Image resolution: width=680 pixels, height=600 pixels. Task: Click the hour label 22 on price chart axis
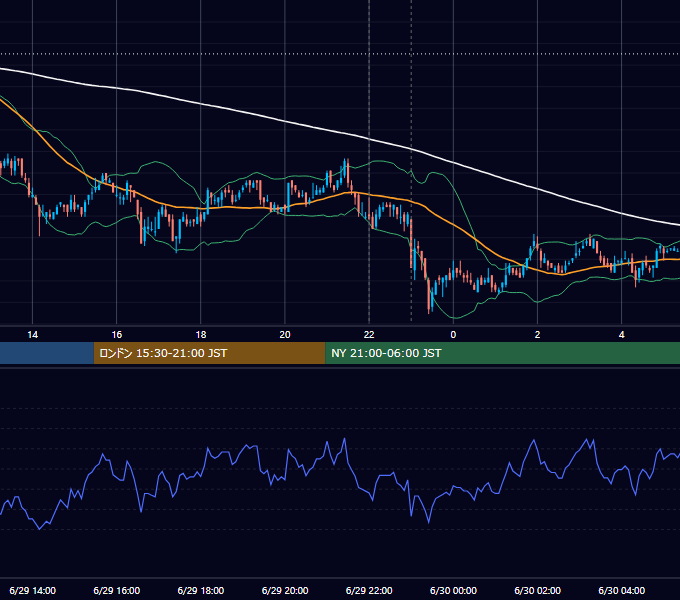[x=369, y=335]
